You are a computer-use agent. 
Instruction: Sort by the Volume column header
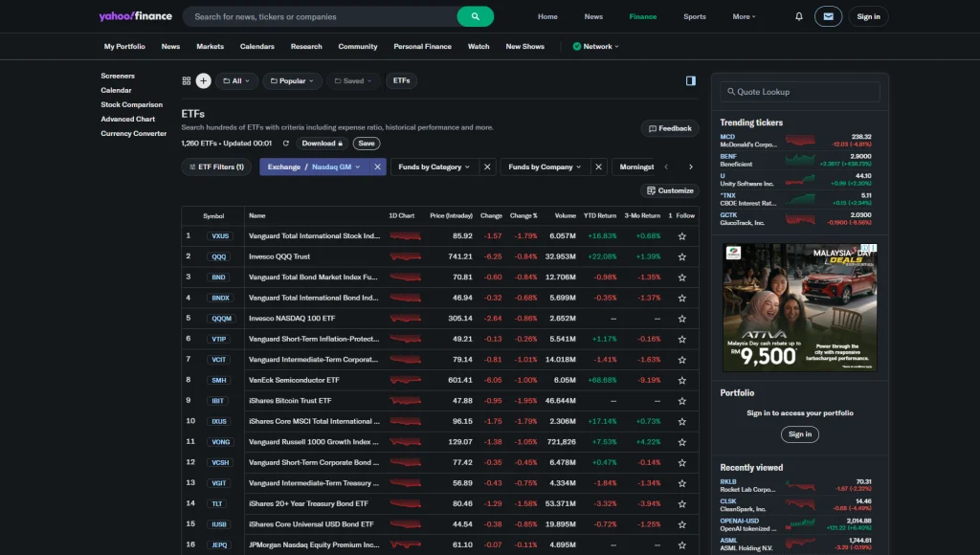point(565,215)
